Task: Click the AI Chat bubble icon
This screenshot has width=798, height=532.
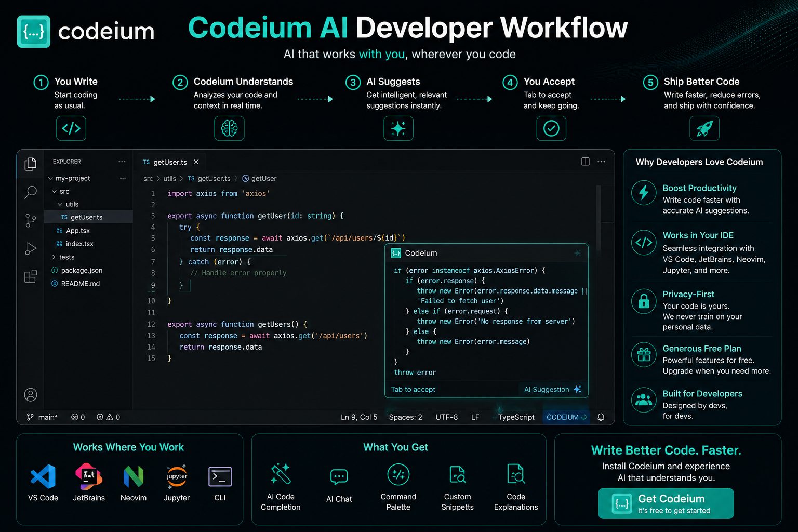Action: coord(339,476)
